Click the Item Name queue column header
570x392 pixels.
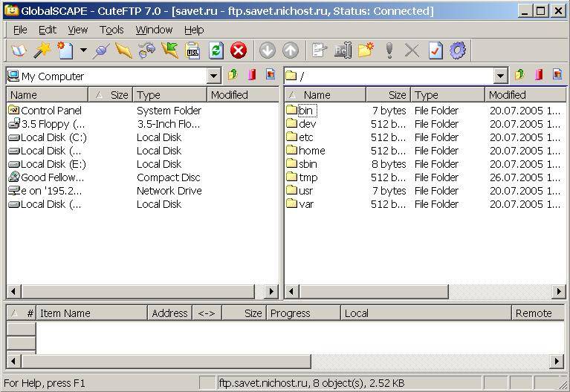tap(91, 313)
